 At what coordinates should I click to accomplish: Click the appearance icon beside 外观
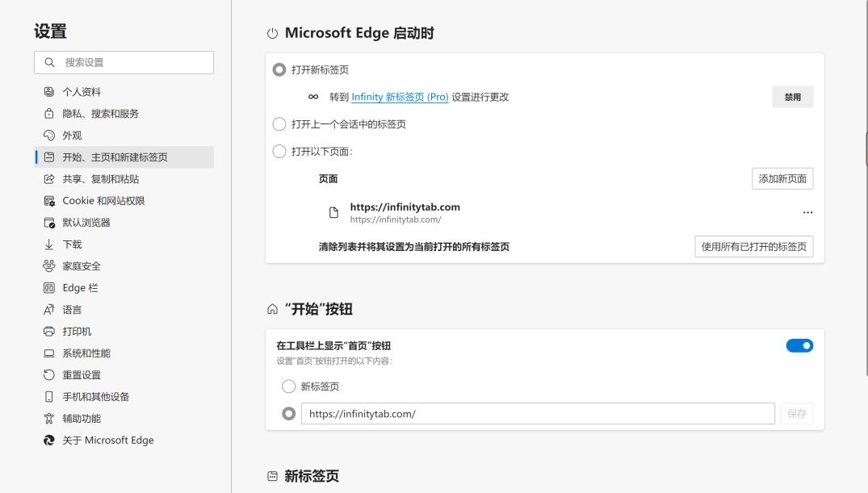pos(49,135)
